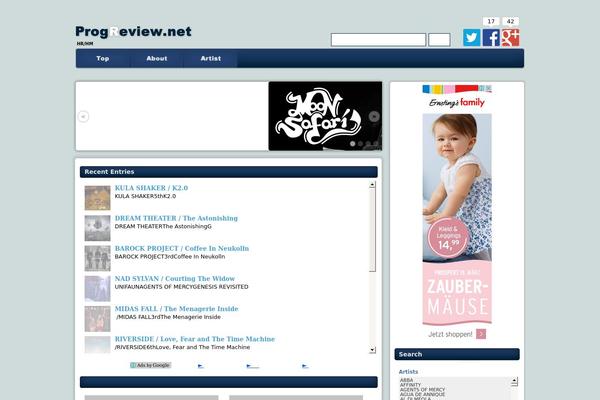The height and width of the screenshot is (400, 600).
Task: Open the Top menu item
Action: coord(103,59)
